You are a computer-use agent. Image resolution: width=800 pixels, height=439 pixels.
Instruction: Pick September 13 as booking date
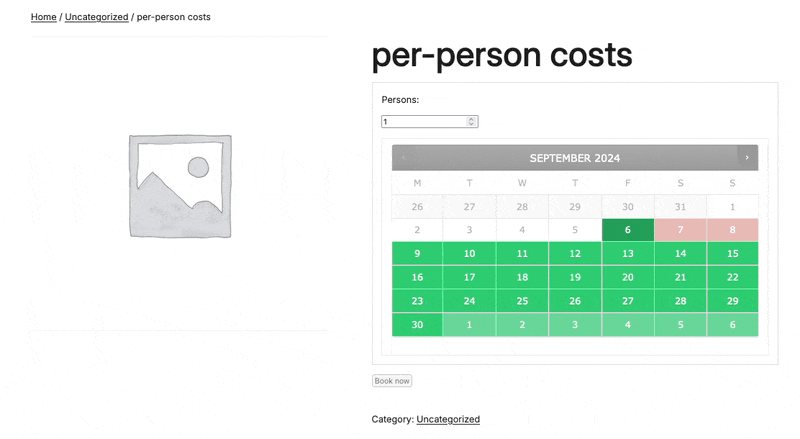point(628,254)
